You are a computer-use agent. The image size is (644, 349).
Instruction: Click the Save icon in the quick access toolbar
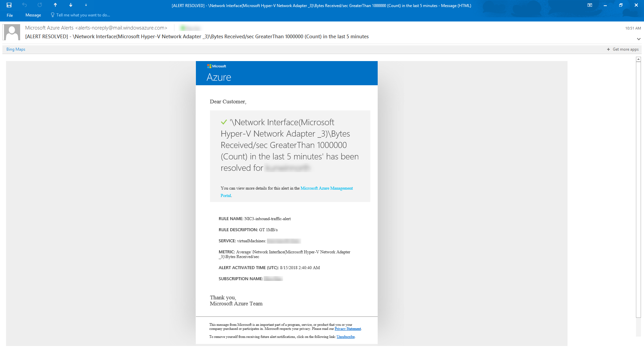(x=9, y=5)
